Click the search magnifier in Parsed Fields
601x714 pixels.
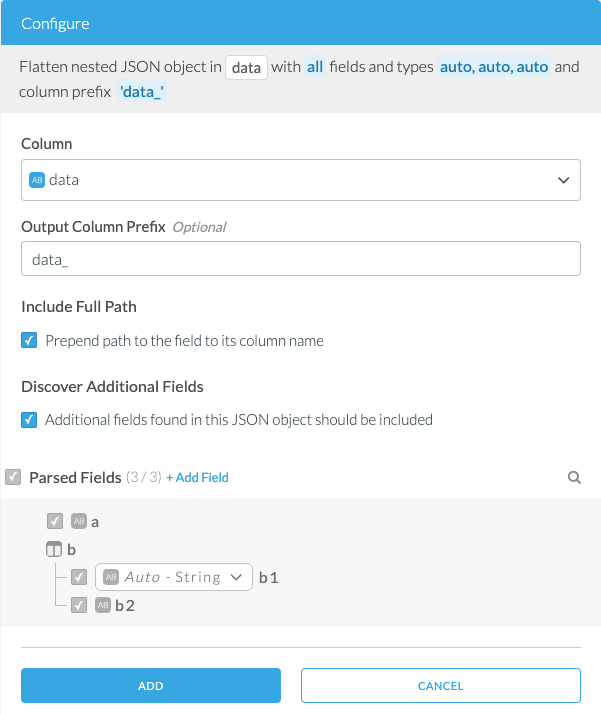coord(574,478)
